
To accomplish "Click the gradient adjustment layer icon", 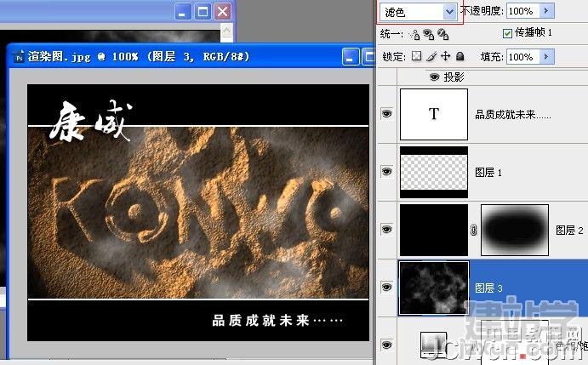I will click(x=434, y=345).
